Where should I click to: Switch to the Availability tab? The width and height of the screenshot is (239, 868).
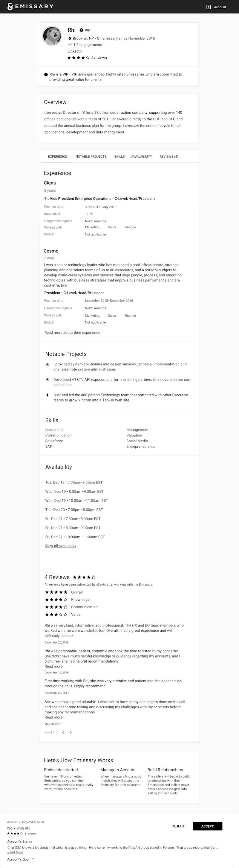click(142, 156)
